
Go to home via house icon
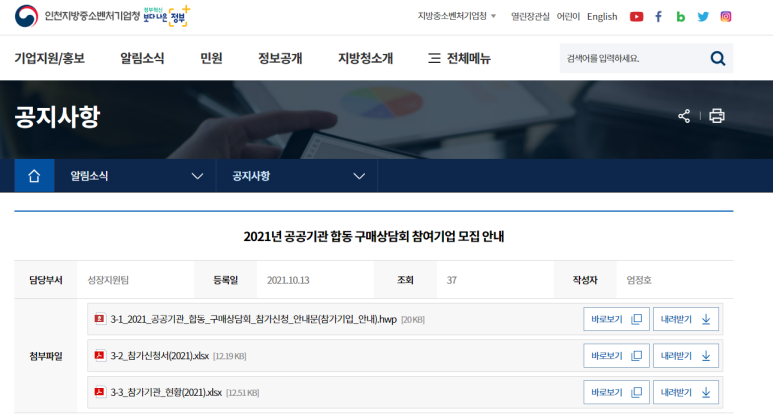click(34, 175)
